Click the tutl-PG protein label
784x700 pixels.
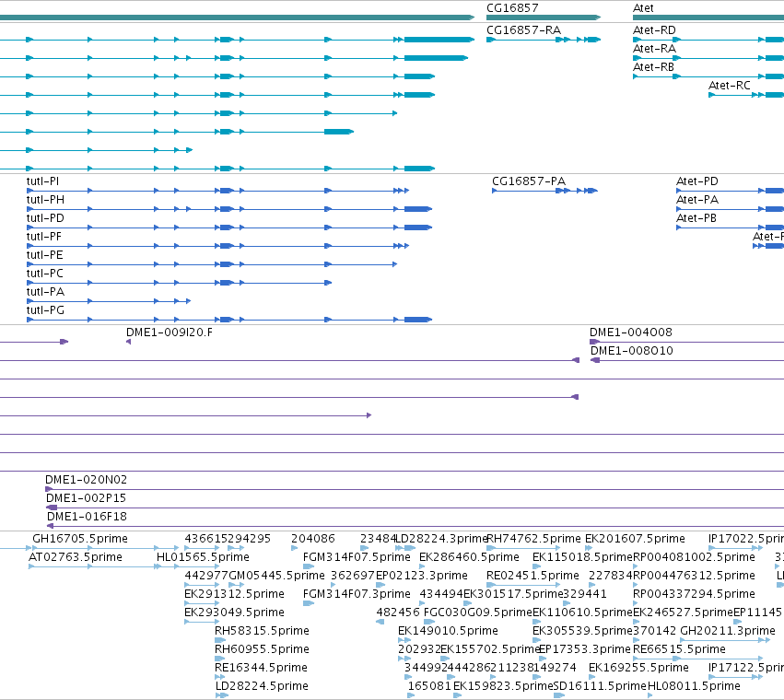click(x=45, y=310)
